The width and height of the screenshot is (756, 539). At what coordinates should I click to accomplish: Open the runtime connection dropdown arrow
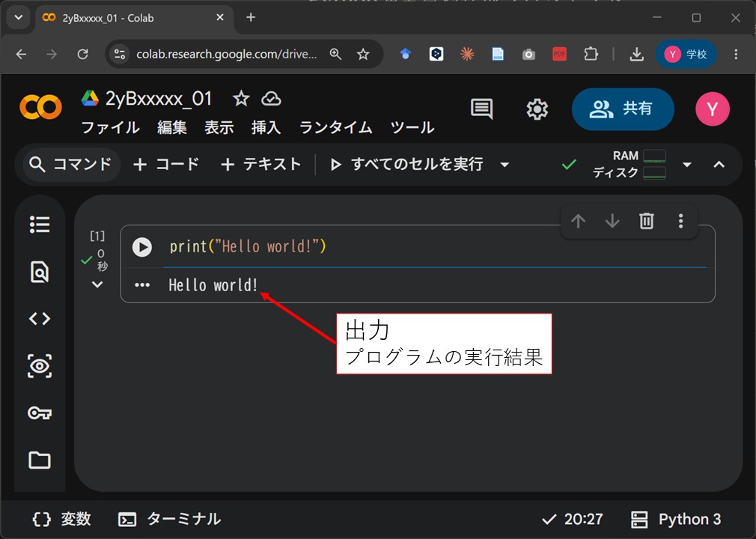[687, 165]
